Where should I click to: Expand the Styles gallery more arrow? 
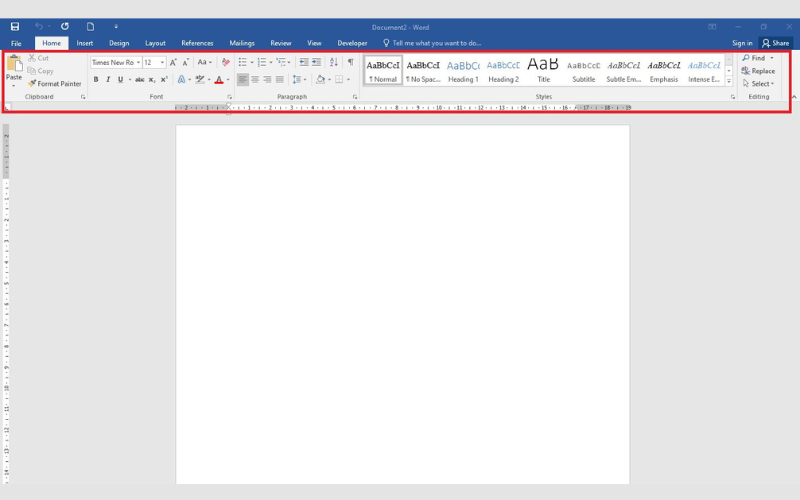click(729, 82)
